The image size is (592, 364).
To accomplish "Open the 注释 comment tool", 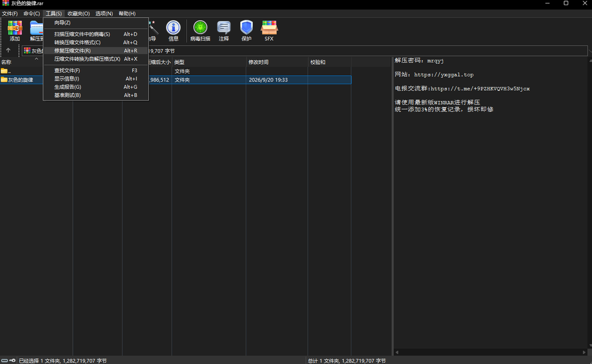I will point(224,31).
